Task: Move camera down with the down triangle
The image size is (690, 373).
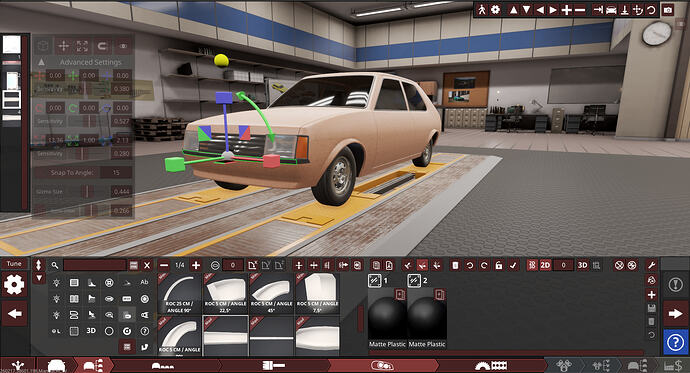Action: click(526, 10)
